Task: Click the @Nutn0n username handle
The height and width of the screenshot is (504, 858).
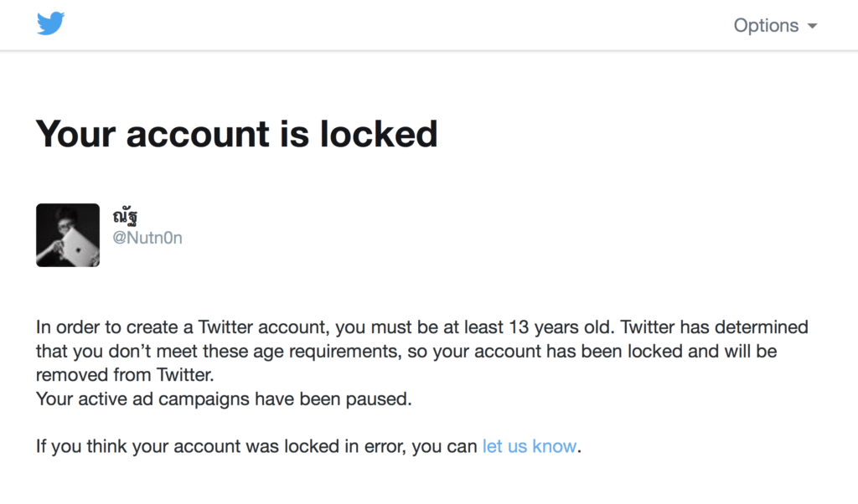Action: click(147, 238)
